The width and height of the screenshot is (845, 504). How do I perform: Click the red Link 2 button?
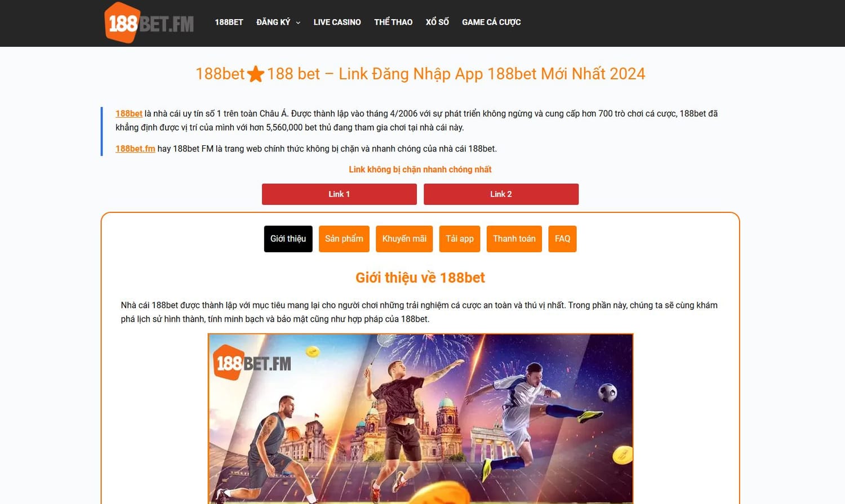[501, 194]
